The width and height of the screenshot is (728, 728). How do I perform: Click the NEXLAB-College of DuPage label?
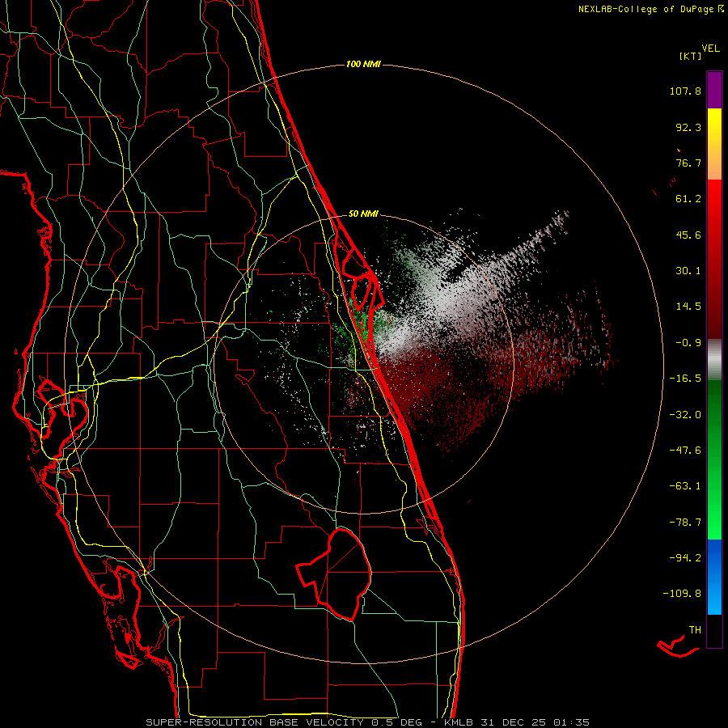click(645, 9)
